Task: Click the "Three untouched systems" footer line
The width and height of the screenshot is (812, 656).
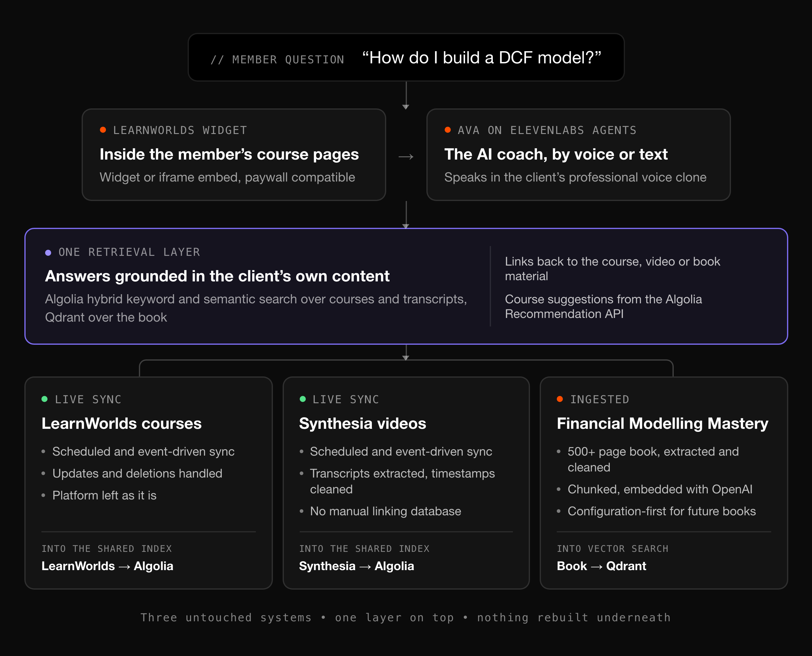Action: click(x=406, y=617)
